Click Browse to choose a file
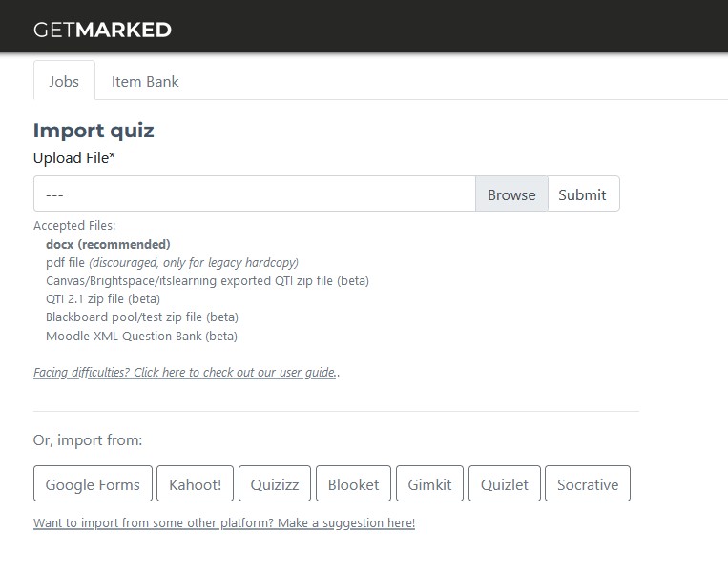The width and height of the screenshot is (728, 572). 511,194
